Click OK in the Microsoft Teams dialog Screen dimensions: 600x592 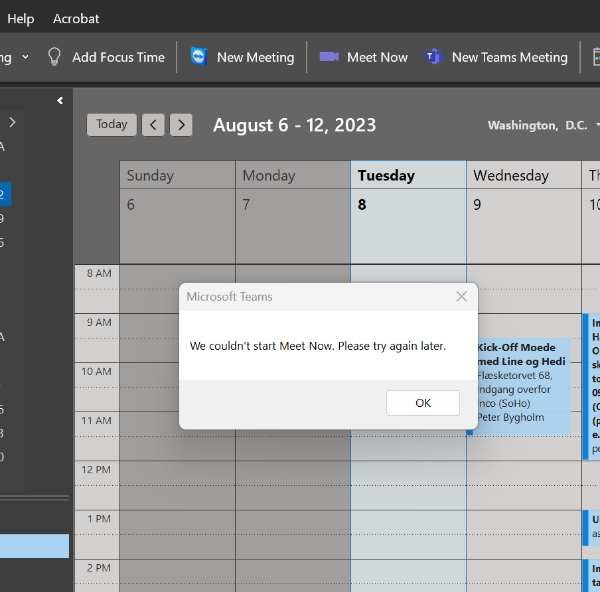pos(423,403)
